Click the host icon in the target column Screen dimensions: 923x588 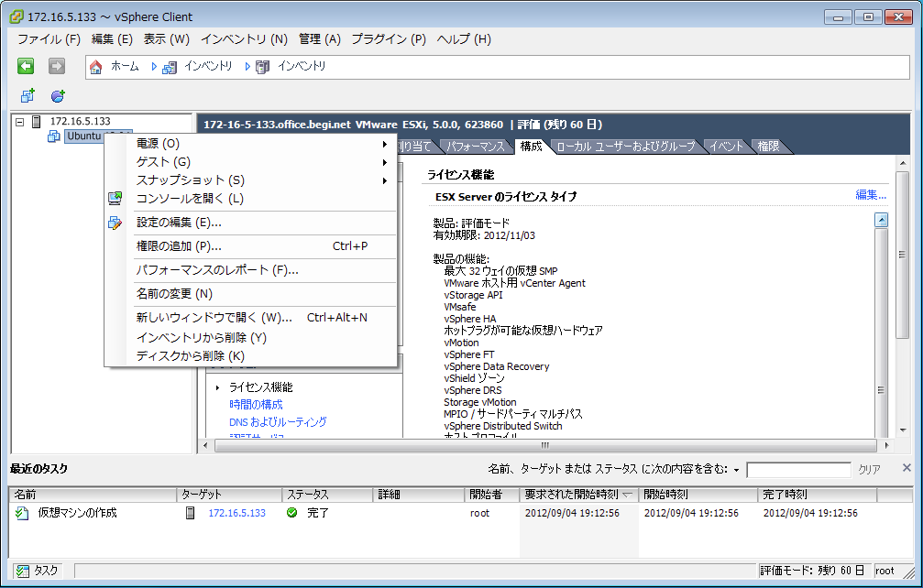[x=190, y=513]
